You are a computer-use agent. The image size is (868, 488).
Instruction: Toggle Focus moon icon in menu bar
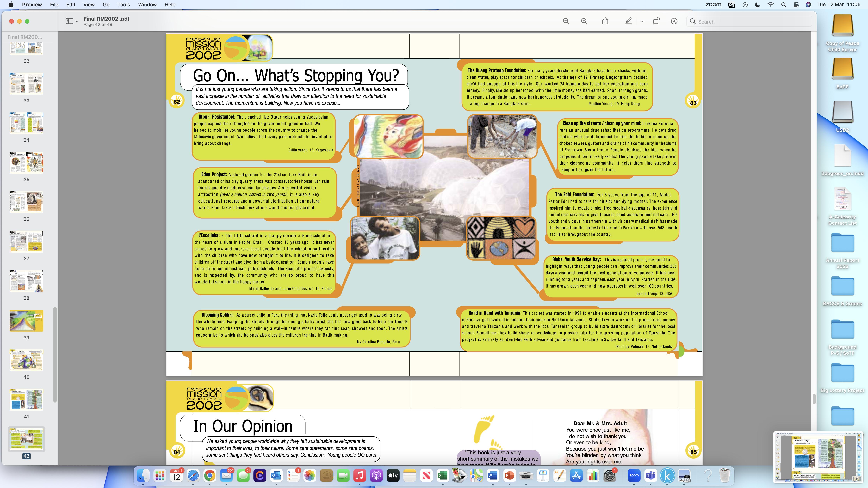[x=758, y=5]
